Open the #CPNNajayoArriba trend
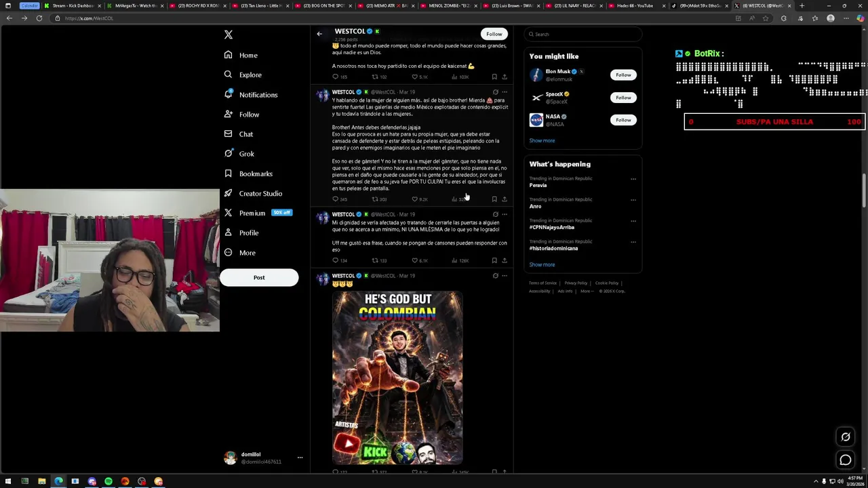Image resolution: width=868 pixels, height=488 pixels. (x=551, y=227)
